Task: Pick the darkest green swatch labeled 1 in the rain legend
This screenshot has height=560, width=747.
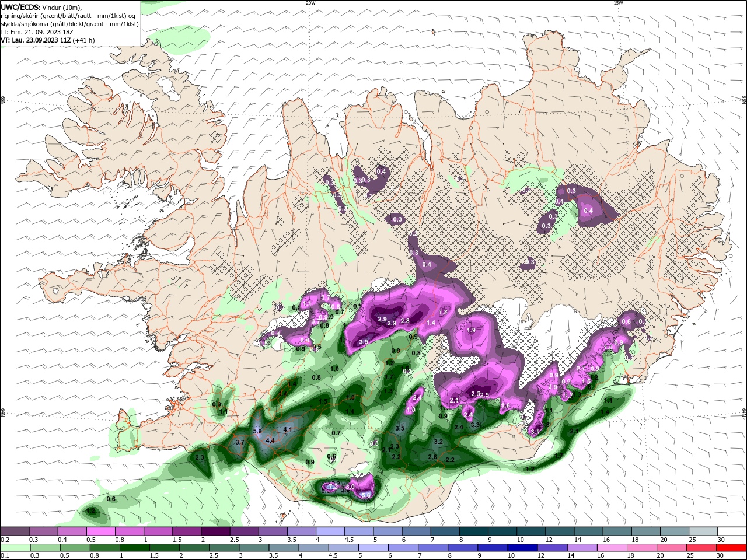Action: [x=135, y=548]
